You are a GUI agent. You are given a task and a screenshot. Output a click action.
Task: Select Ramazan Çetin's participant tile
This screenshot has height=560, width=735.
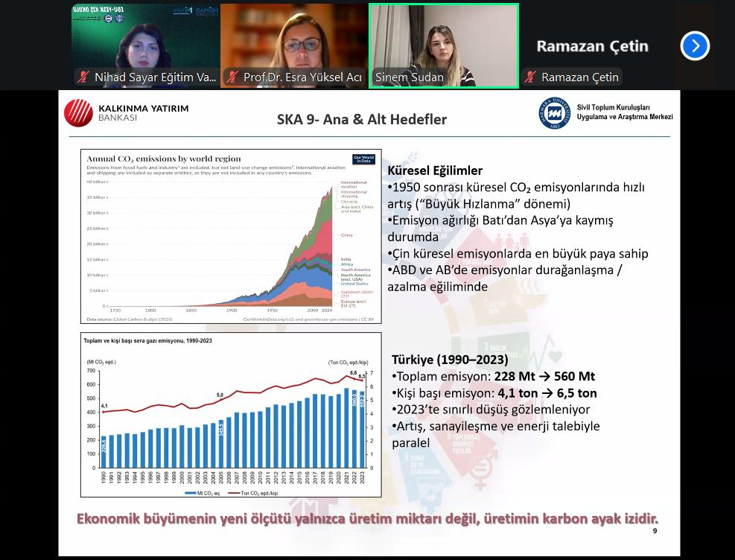pyautogui.click(x=592, y=46)
